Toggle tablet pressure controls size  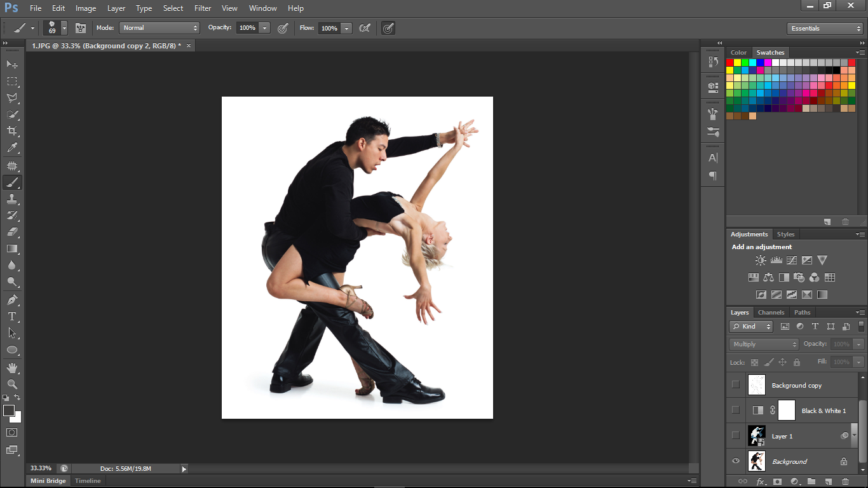click(388, 28)
